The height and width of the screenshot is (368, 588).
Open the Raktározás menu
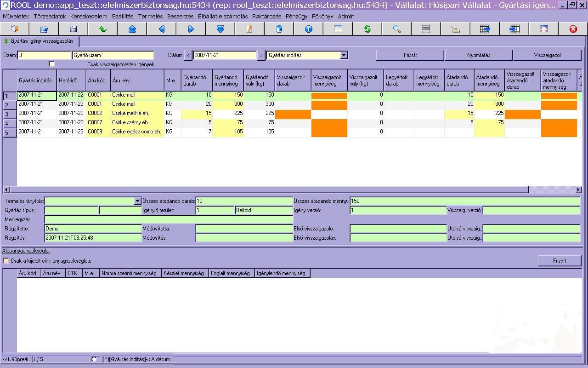coord(266,16)
